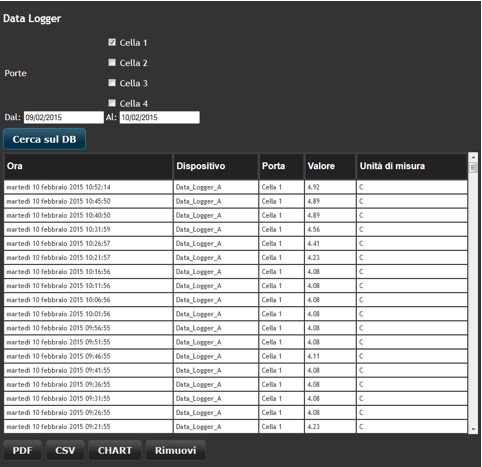Export the table with the PDF button

[23, 450]
